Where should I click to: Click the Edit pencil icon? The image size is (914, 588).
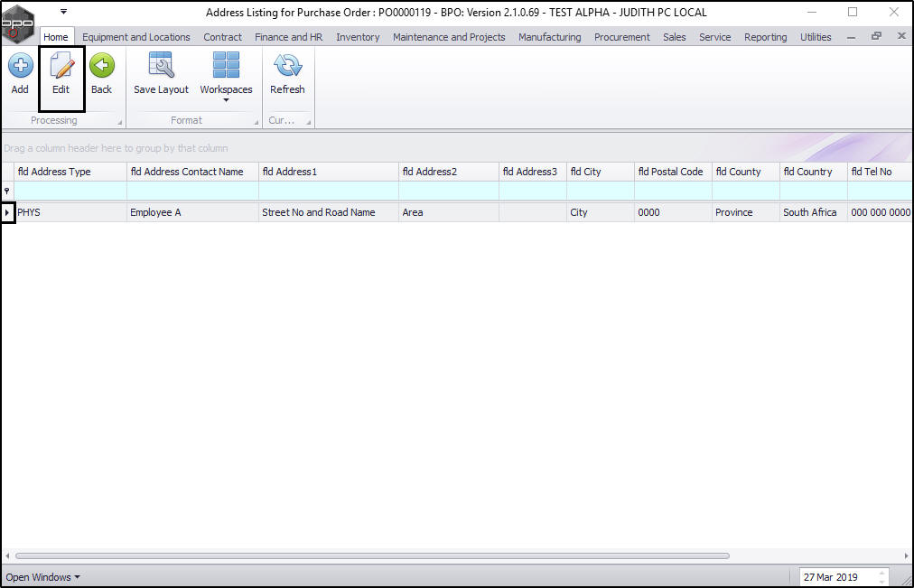(61, 65)
